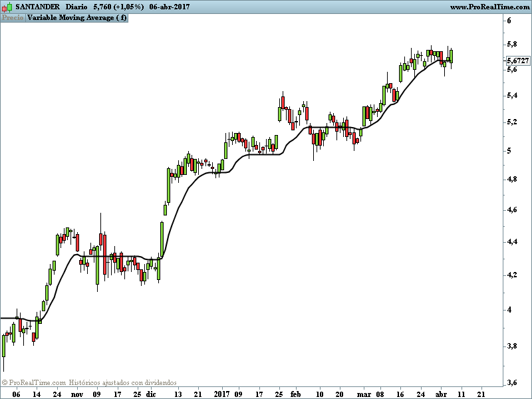532x399 pixels.
Task: Click the price value 5,760 (+1,05%)
Action: coord(118,7)
